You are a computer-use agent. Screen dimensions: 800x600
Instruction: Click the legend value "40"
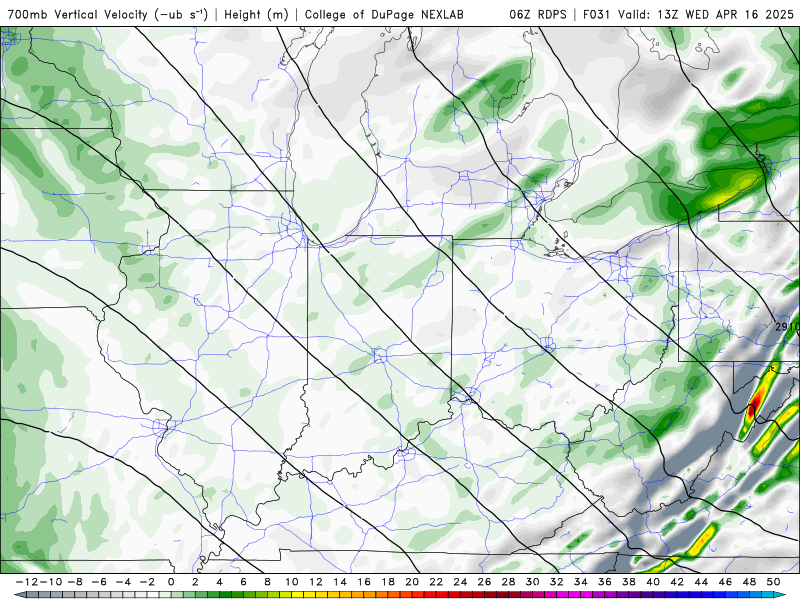[653, 582]
